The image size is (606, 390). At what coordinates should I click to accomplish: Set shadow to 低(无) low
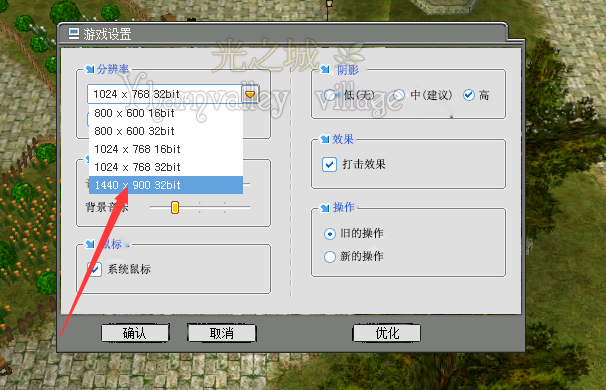click(x=330, y=95)
